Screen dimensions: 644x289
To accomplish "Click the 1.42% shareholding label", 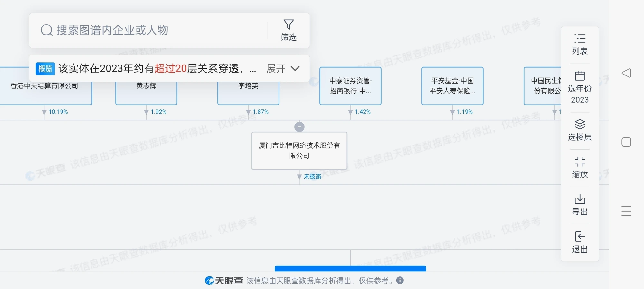I will coord(363,112).
